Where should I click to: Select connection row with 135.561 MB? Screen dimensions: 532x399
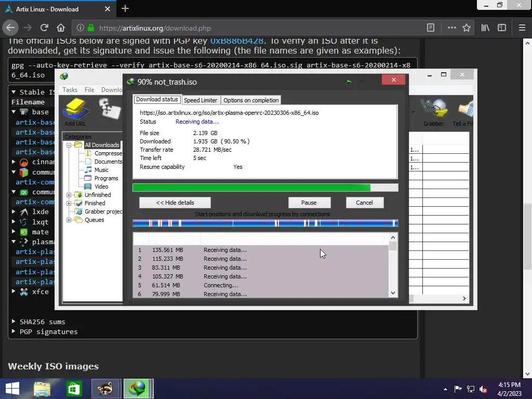point(261,250)
